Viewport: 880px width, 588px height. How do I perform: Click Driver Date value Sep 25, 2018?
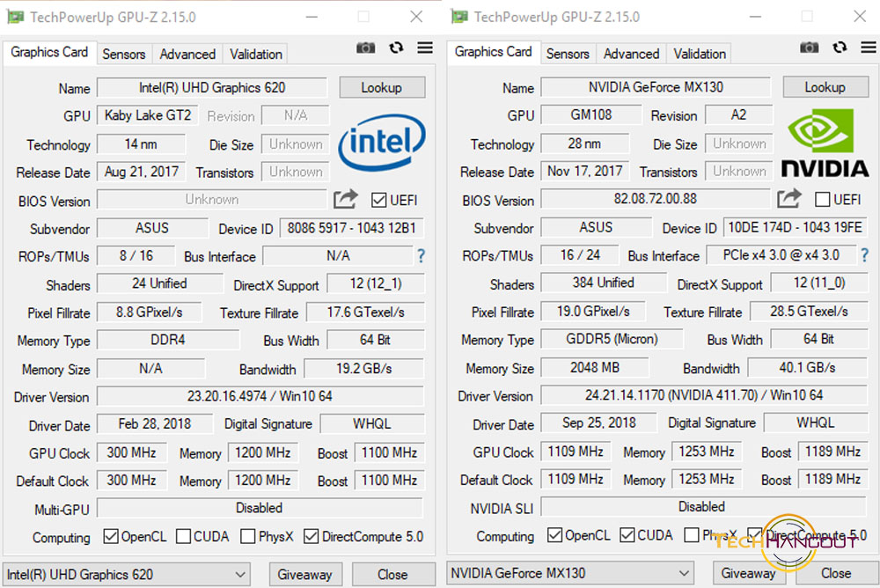[x=598, y=423]
